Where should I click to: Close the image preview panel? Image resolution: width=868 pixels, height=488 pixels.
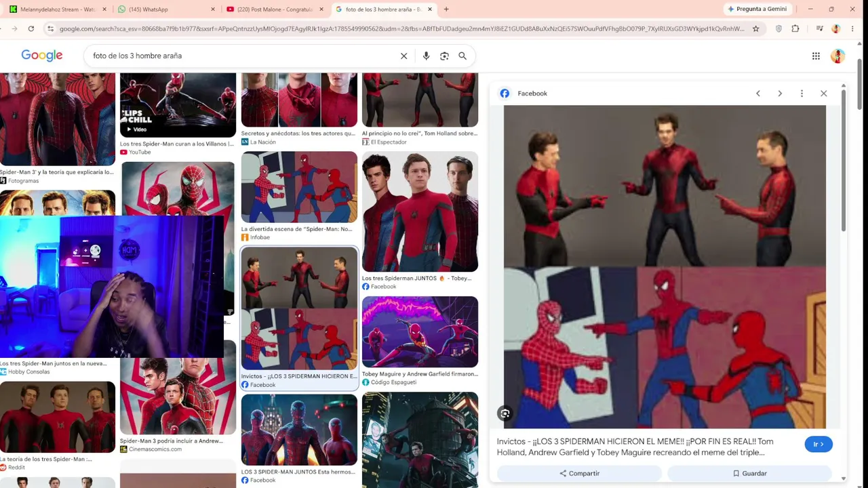(x=823, y=94)
